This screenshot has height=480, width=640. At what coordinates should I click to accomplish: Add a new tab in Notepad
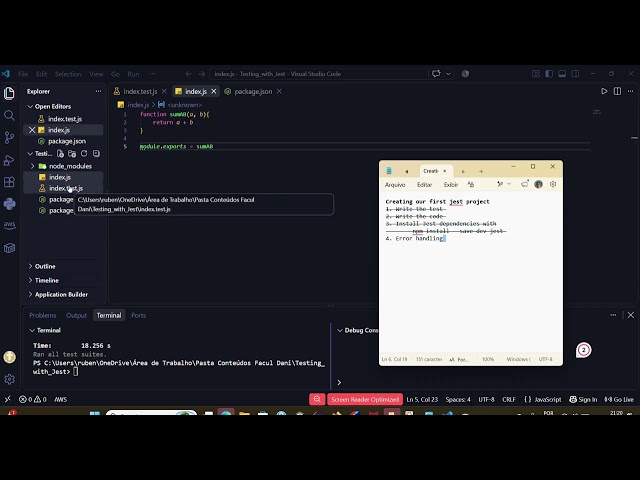click(x=481, y=171)
